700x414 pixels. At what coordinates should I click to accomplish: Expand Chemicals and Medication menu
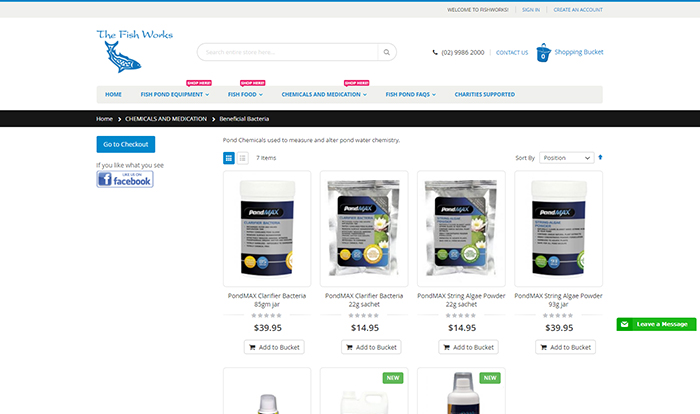click(x=324, y=94)
